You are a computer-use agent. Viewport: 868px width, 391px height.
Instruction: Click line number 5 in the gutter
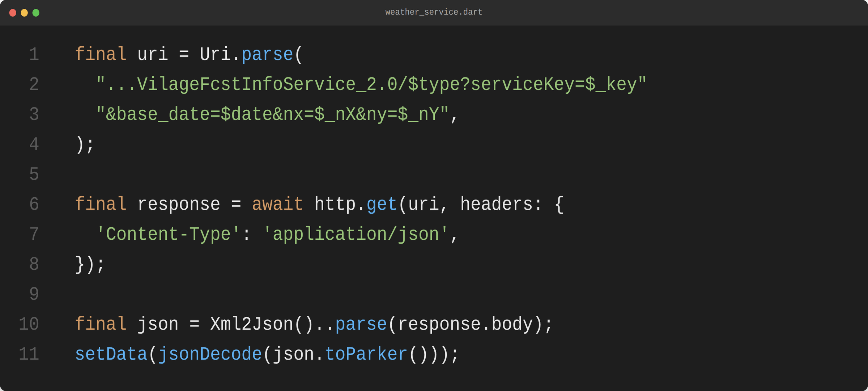[34, 174]
